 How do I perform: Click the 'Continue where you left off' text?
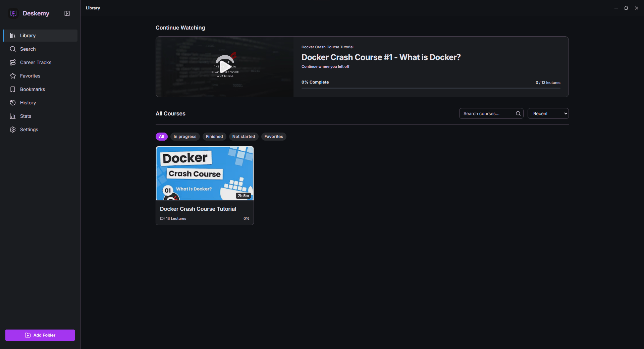[x=325, y=66]
